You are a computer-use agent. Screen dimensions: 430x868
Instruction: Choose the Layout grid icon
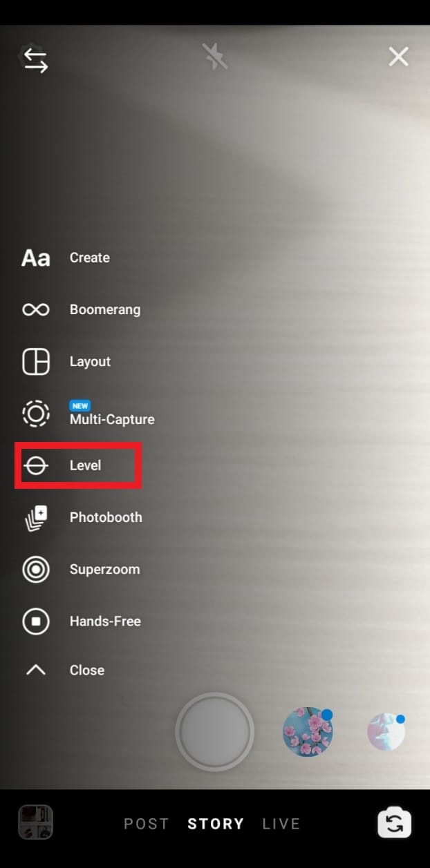point(36,361)
